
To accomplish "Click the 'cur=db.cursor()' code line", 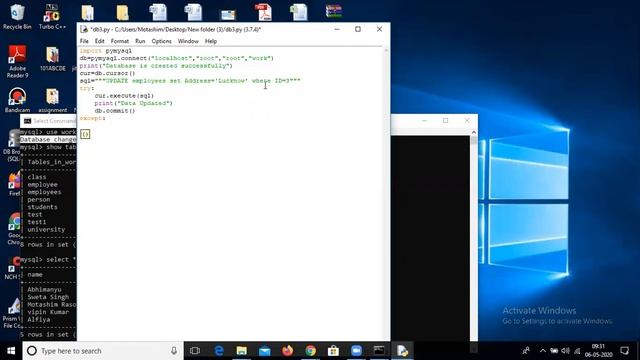I will [x=107, y=73].
